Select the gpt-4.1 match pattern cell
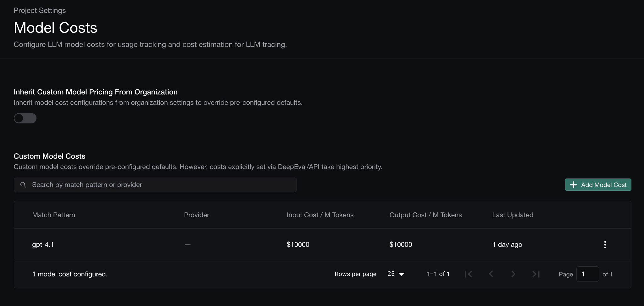 43,245
